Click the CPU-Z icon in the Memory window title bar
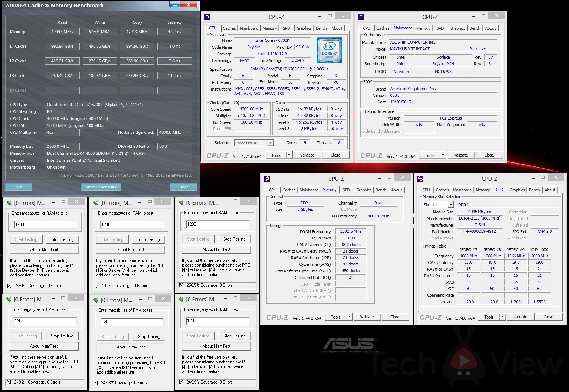Viewport: 569px width, 392px height. click(267, 179)
